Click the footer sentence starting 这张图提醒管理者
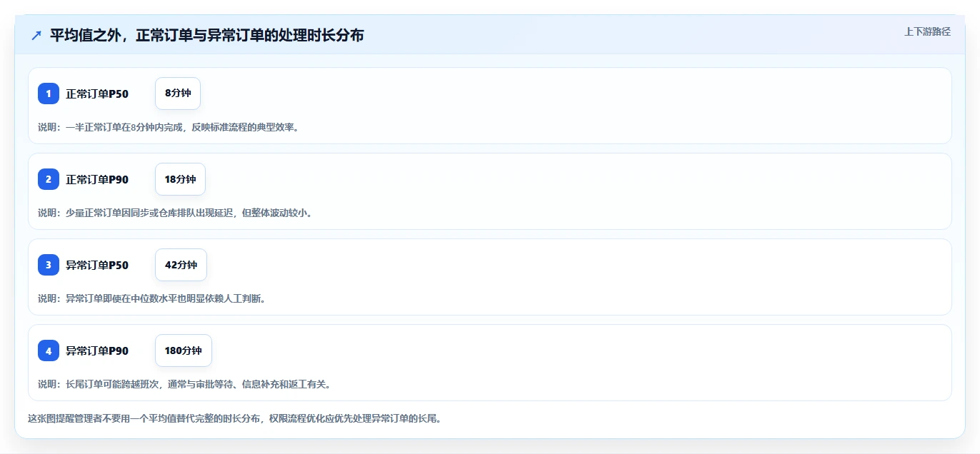This screenshot has height=454, width=980. click(x=234, y=418)
